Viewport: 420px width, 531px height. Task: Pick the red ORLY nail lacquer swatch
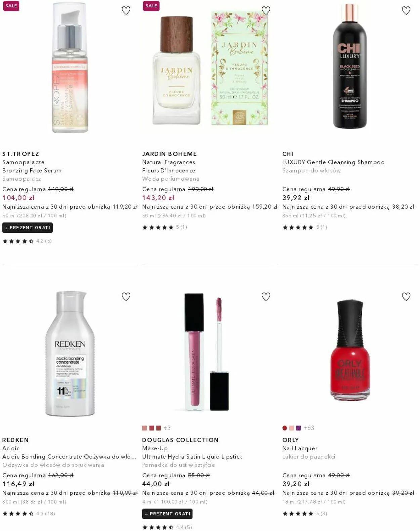coord(285,428)
